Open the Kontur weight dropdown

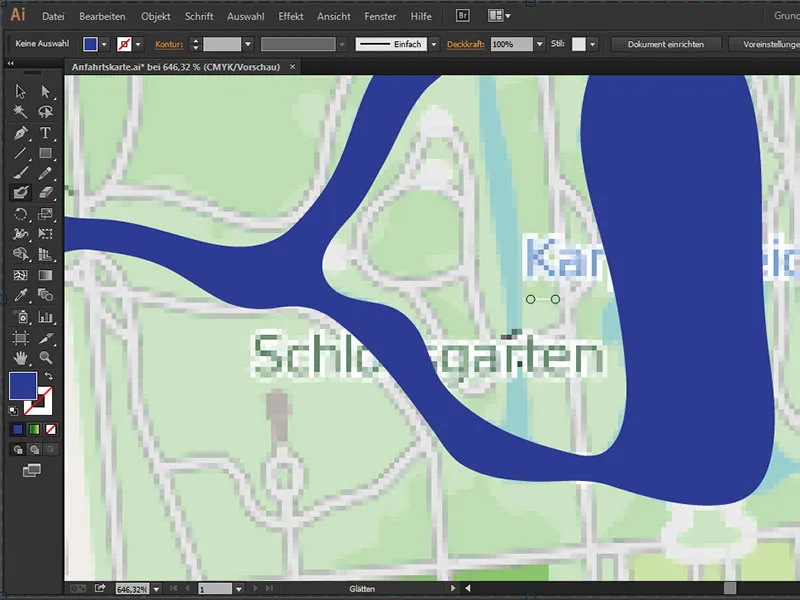tap(247, 44)
